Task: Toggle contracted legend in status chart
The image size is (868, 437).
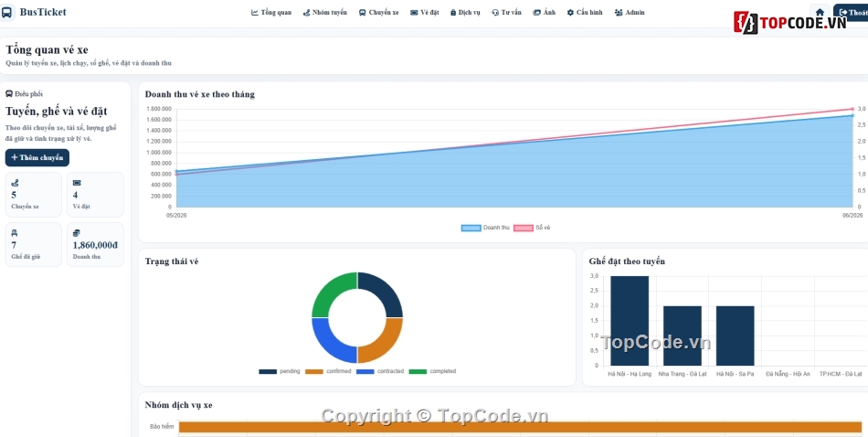Action: tap(380, 372)
